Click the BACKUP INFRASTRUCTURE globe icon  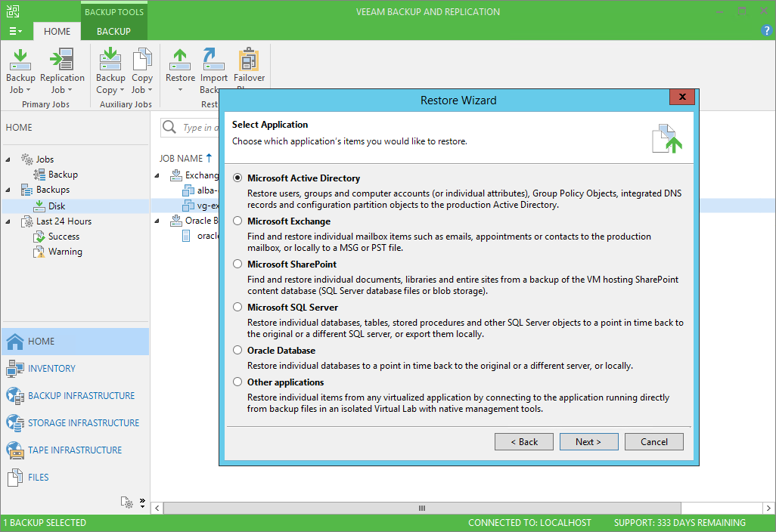pos(15,395)
